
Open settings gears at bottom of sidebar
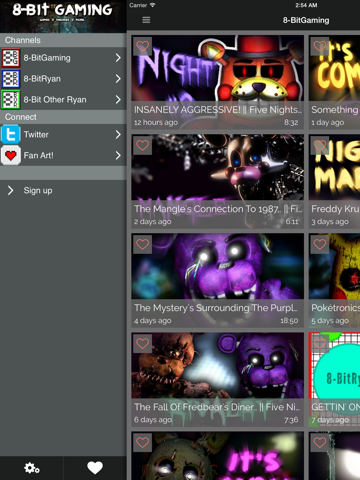point(32,468)
